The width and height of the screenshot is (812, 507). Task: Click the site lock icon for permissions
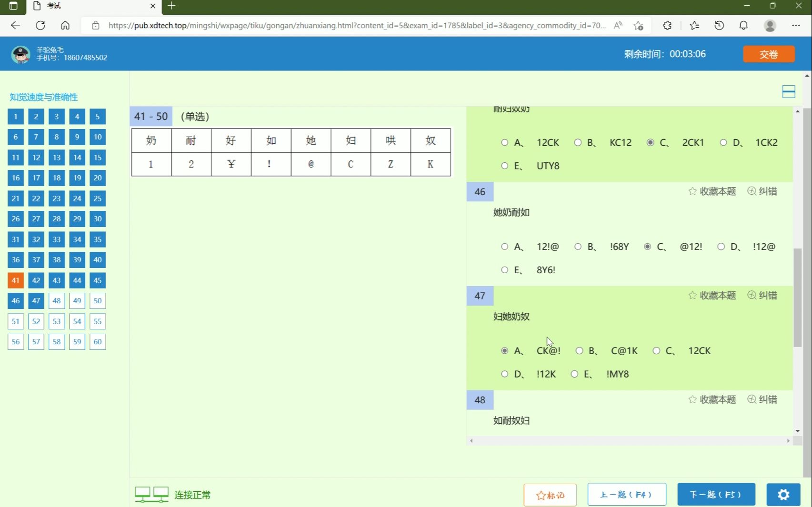click(x=94, y=25)
